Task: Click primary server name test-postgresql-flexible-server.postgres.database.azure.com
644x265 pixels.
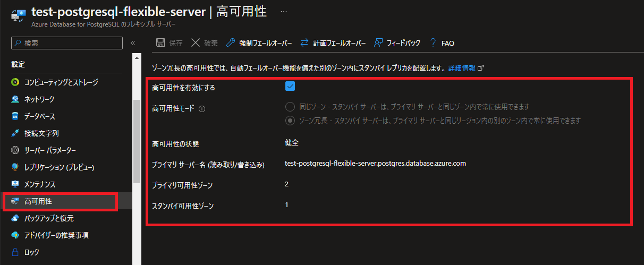Action: (x=375, y=164)
